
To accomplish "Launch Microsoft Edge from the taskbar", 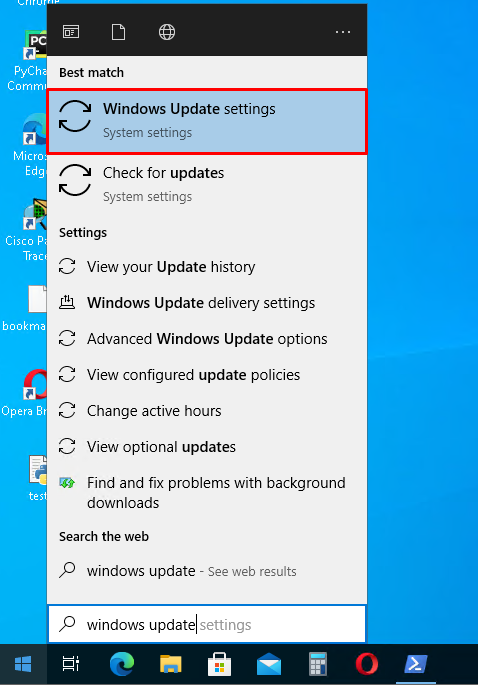I will pos(121,664).
